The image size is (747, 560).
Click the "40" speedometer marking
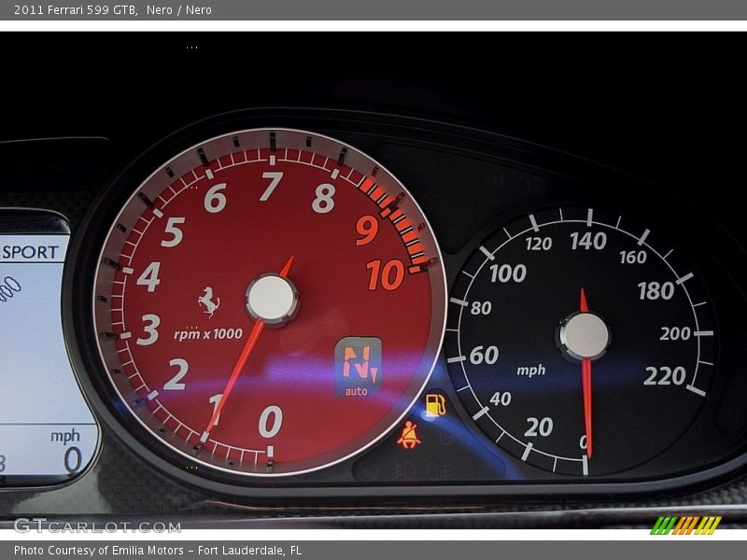coord(500,399)
